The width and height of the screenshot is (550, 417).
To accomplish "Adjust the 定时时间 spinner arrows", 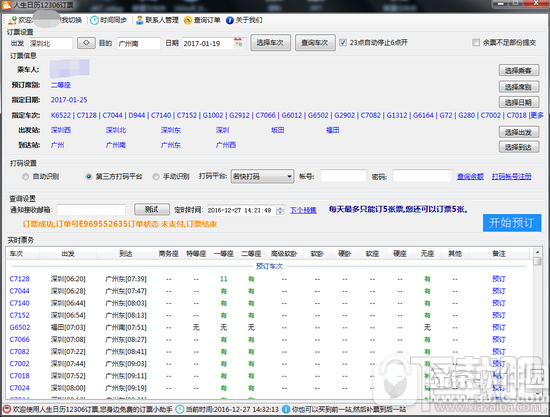I will (x=280, y=210).
